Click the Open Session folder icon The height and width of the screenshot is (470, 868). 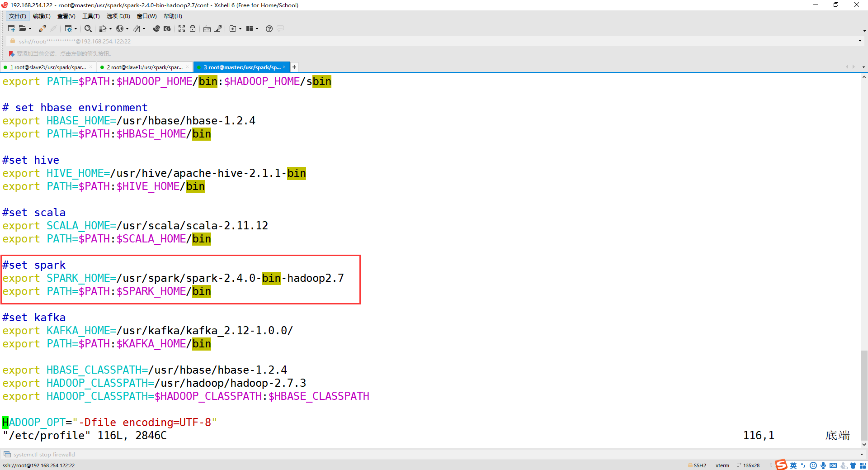(22, 28)
